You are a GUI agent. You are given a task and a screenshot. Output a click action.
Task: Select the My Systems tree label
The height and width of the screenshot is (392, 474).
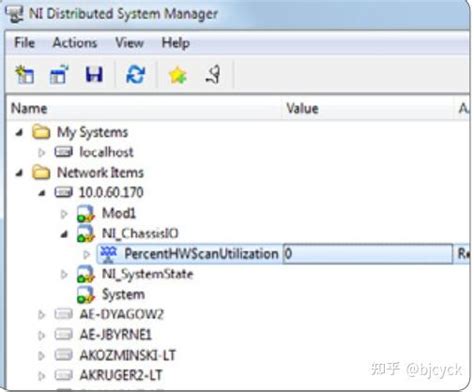coord(92,133)
